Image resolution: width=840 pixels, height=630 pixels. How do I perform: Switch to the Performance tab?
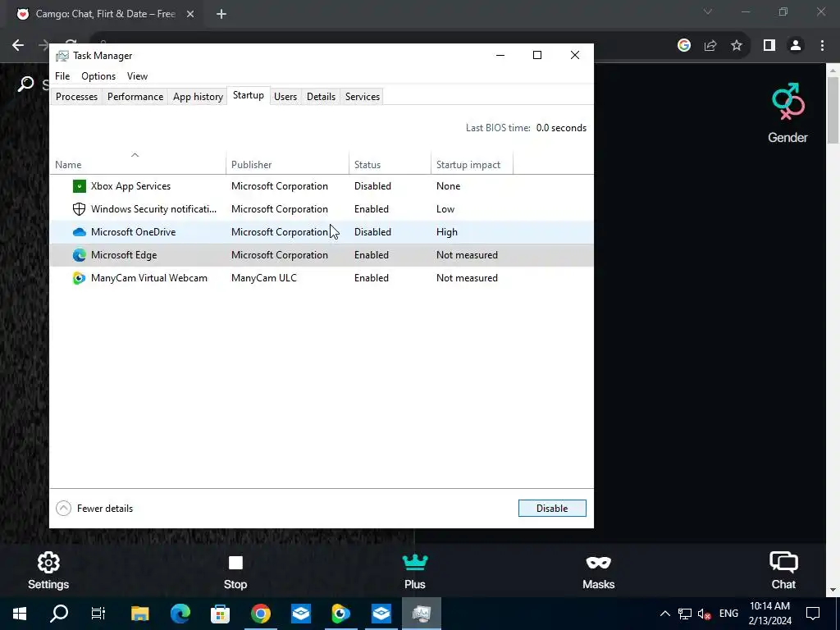point(135,97)
